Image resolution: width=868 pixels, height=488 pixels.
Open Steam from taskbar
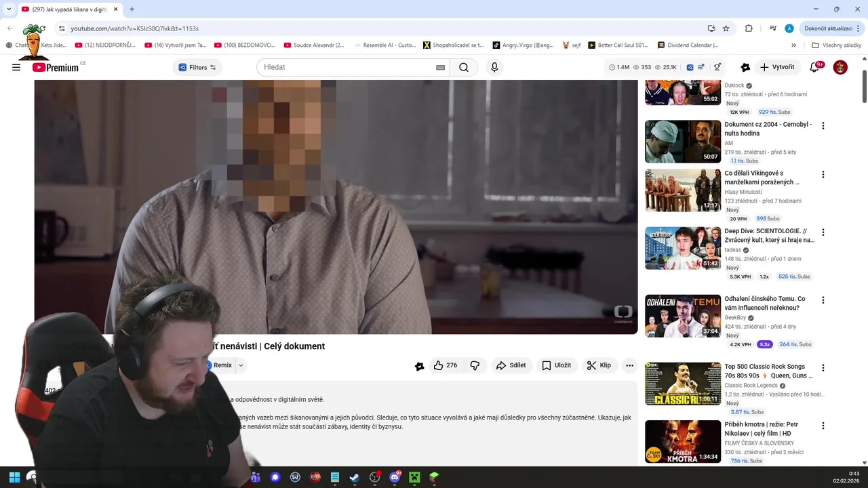354,477
